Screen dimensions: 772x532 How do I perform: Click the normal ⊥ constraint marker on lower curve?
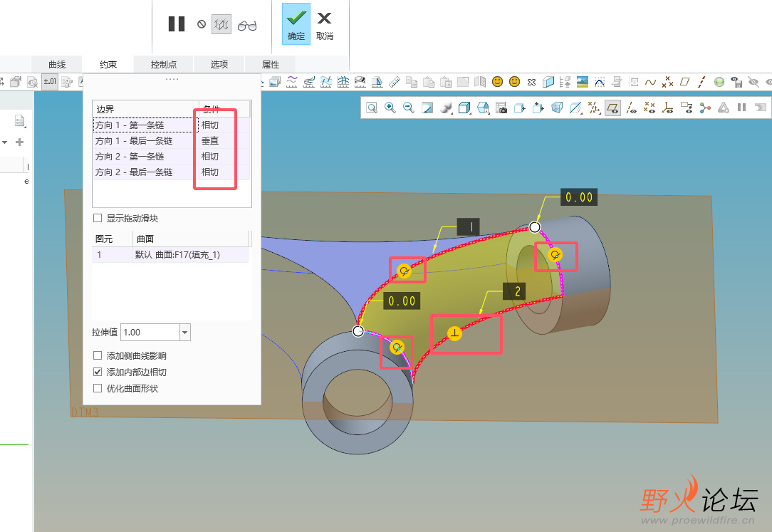coord(454,333)
